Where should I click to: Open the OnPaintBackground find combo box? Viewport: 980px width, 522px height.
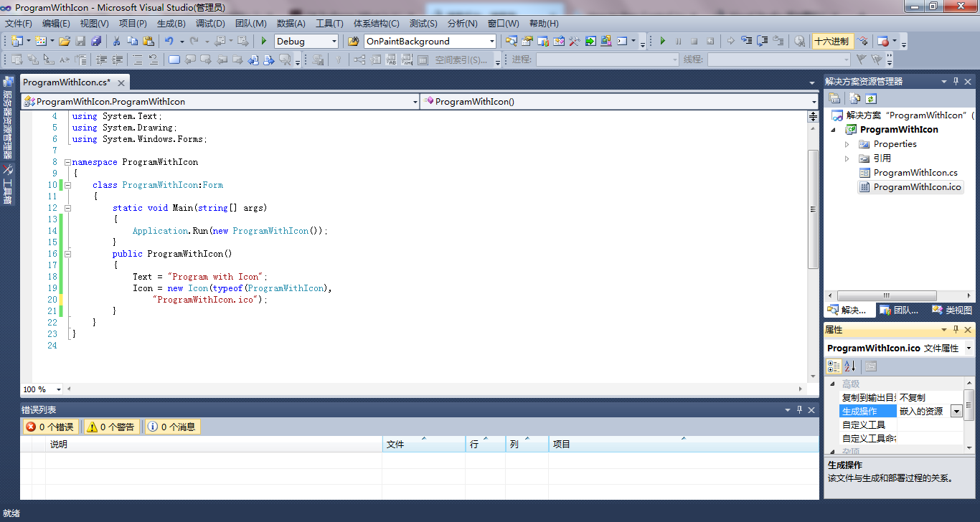click(x=492, y=42)
